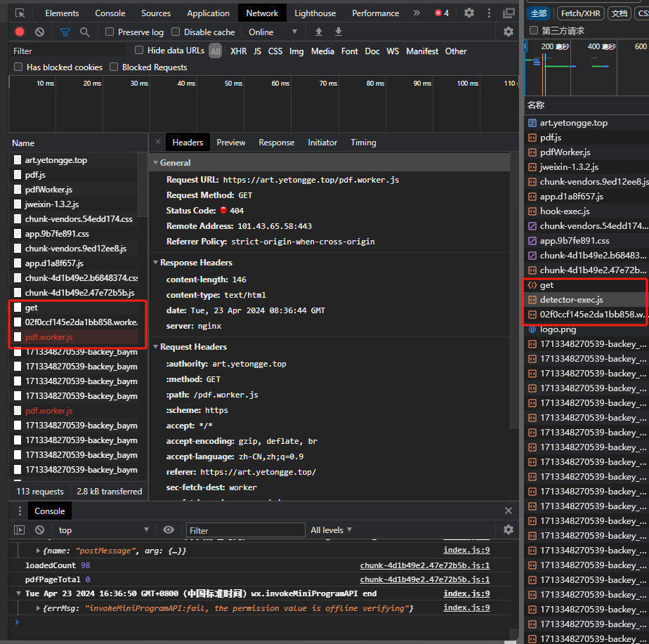649x644 pixels.
Task: Click the inspect element selector icon
Action: point(20,13)
